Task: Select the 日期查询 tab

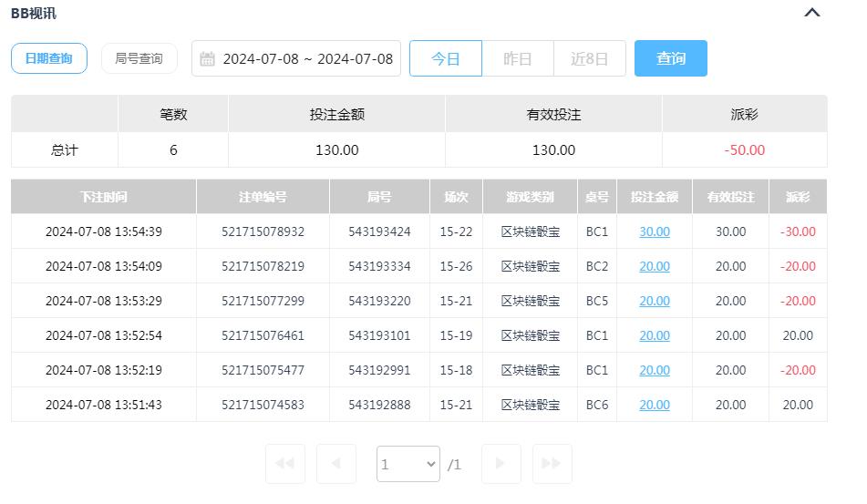Action: tap(49, 58)
